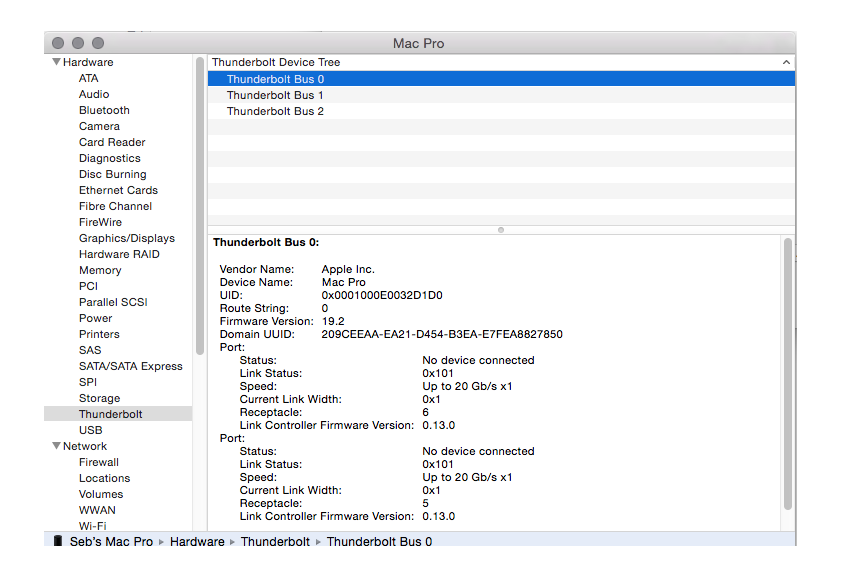This screenshot has width=845, height=567.
Task: Open SATA/SATA Express entry
Action: pos(130,366)
